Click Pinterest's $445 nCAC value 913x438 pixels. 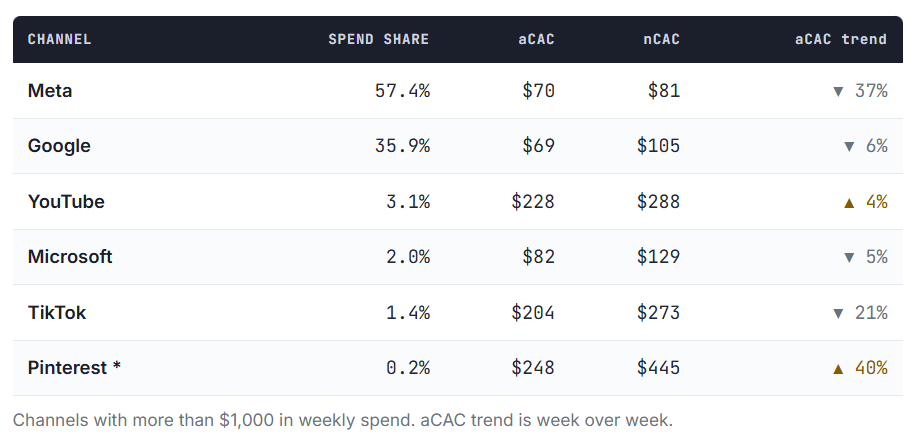click(x=658, y=368)
